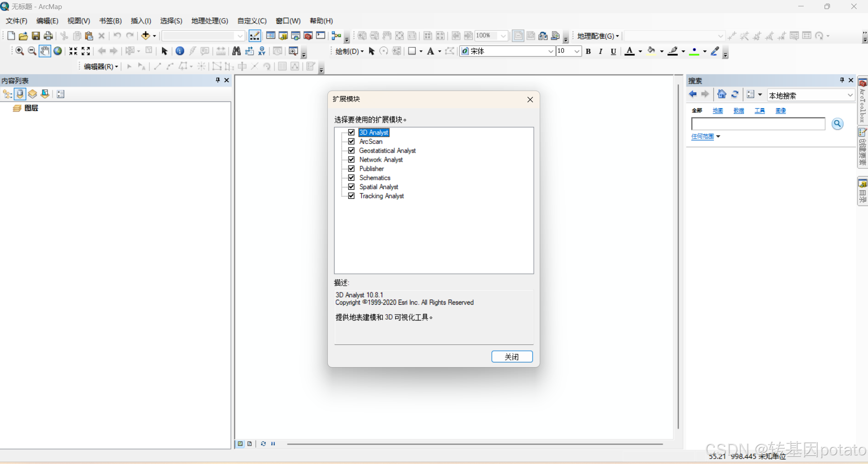Expand the Drawing menu dropdown

coord(349,51)
